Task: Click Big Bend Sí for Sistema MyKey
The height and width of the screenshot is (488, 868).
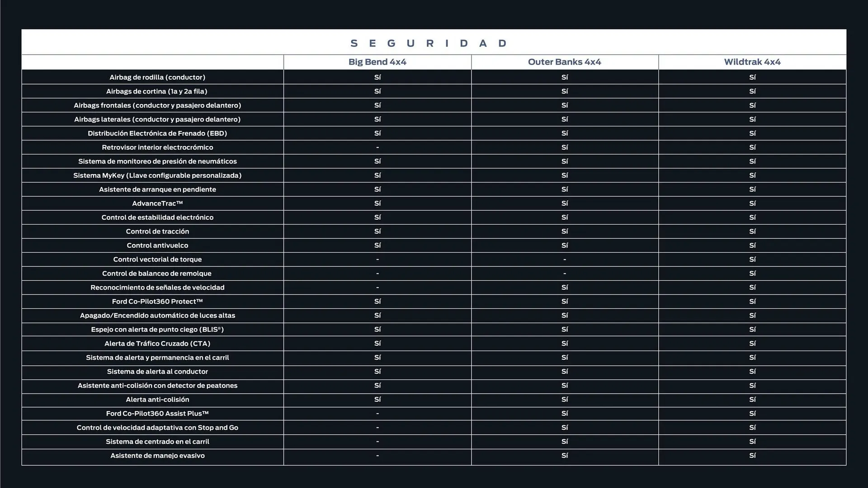Action: (x=377, y=175)
